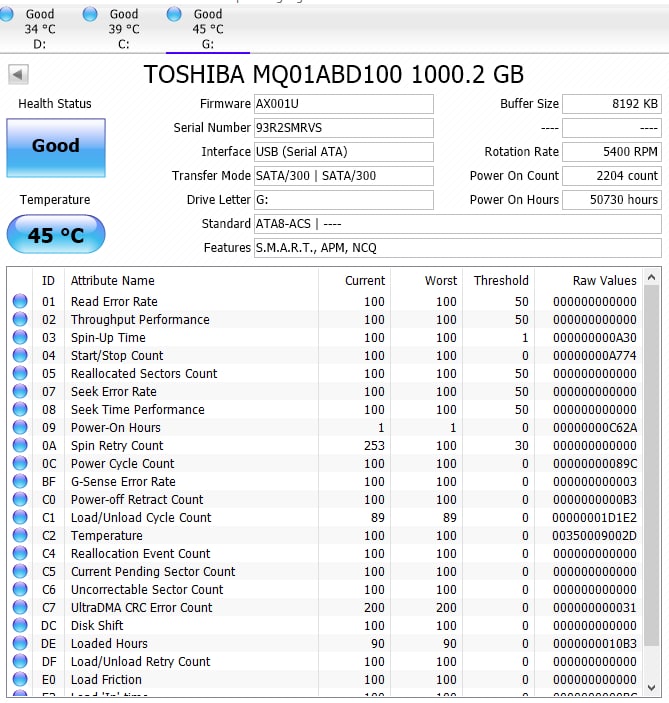Click the status icon of Power Cycle Count
Screen dimensions: 669x703
(x=20, y=463)
